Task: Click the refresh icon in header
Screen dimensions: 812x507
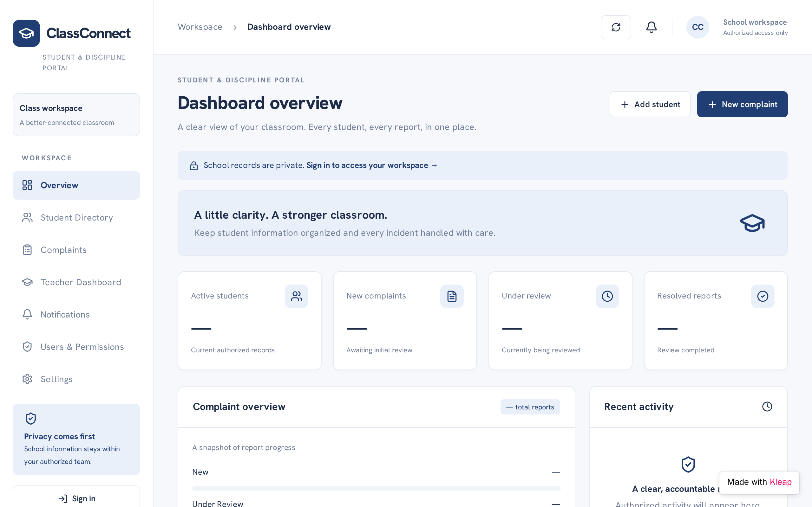Action: (x=616, y=27)
